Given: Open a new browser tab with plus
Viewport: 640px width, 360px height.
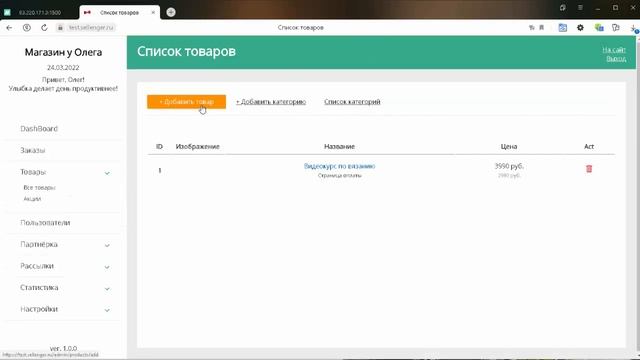Looking at the screenshot, I should [x=171, y=12].
